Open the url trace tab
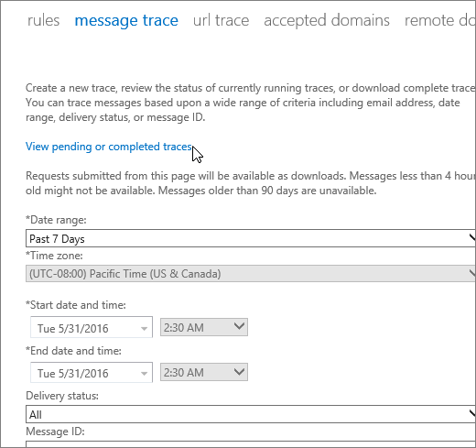This screenshot has width=476, height=448. coord(221,21)
